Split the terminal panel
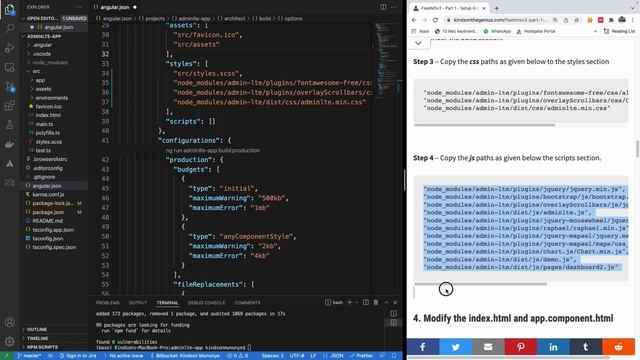Screen dimensions: 640x360 click(x=366, y=302)
